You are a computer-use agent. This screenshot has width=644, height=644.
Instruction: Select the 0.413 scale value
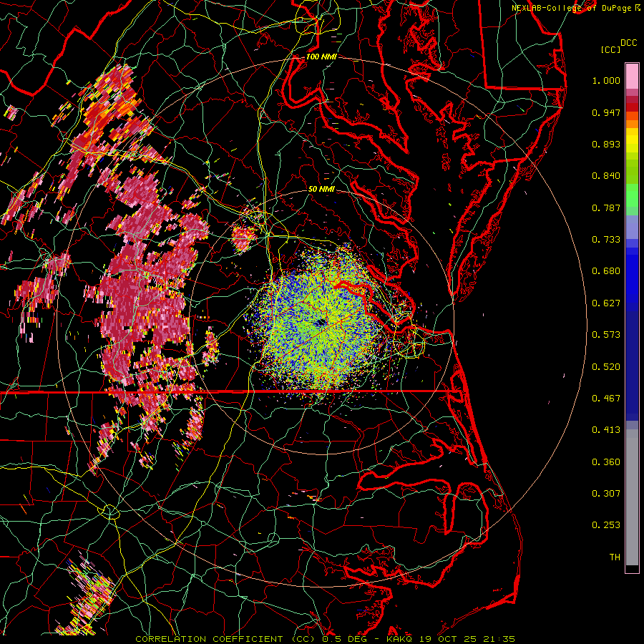[x=606, y=430]
